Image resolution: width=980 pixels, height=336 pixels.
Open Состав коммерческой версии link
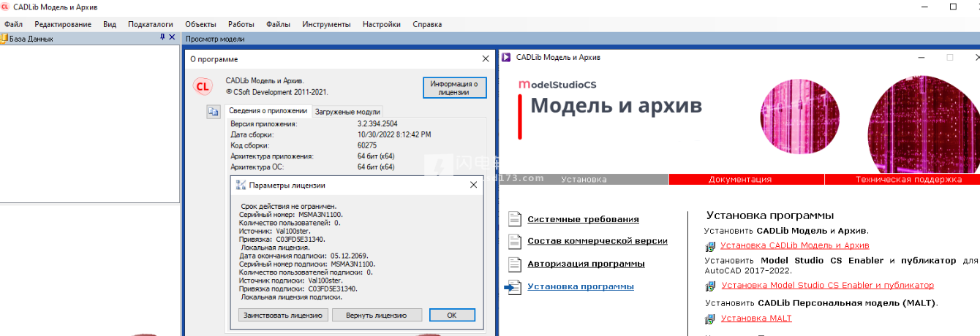(x=598, y=241)
